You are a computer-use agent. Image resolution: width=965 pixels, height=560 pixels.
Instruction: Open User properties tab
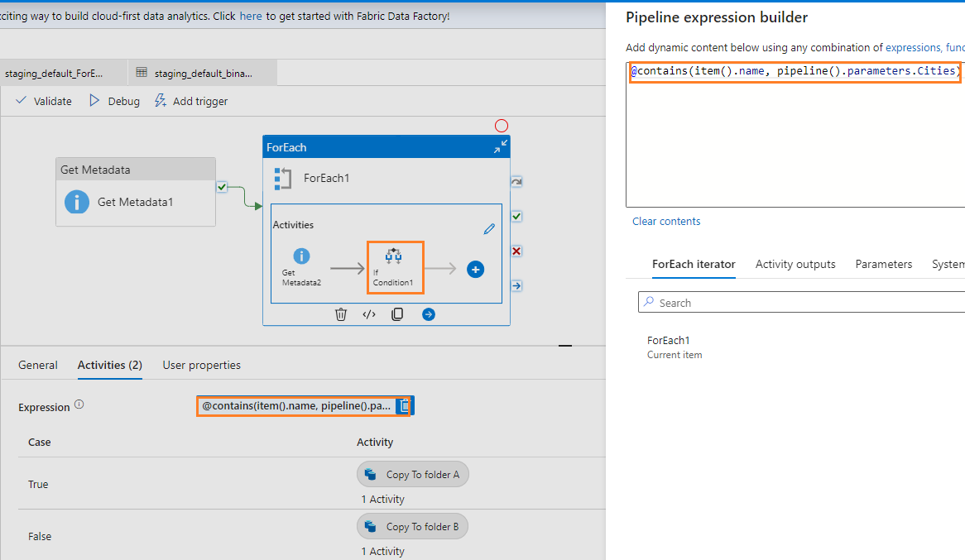point(201,365)
